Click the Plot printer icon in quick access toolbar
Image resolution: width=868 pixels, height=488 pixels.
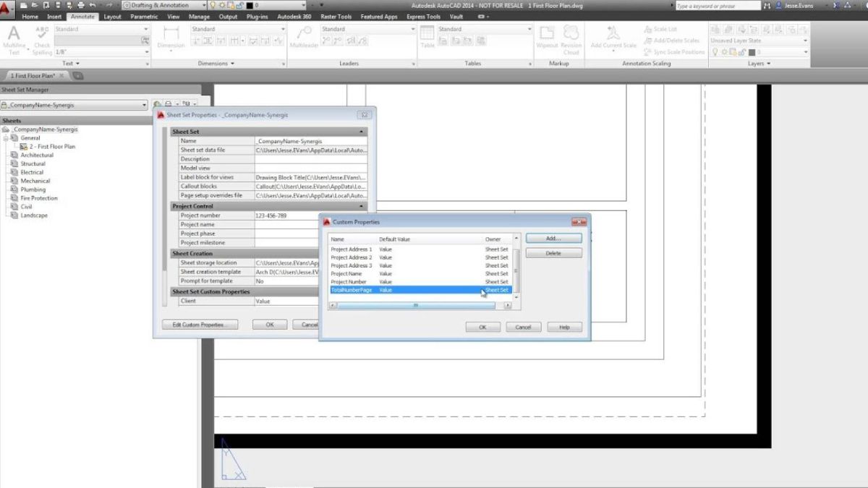tap(80, 5)
